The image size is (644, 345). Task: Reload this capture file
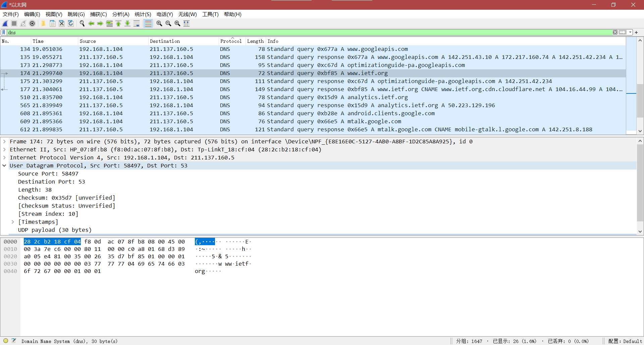click(x=71, y=23)
